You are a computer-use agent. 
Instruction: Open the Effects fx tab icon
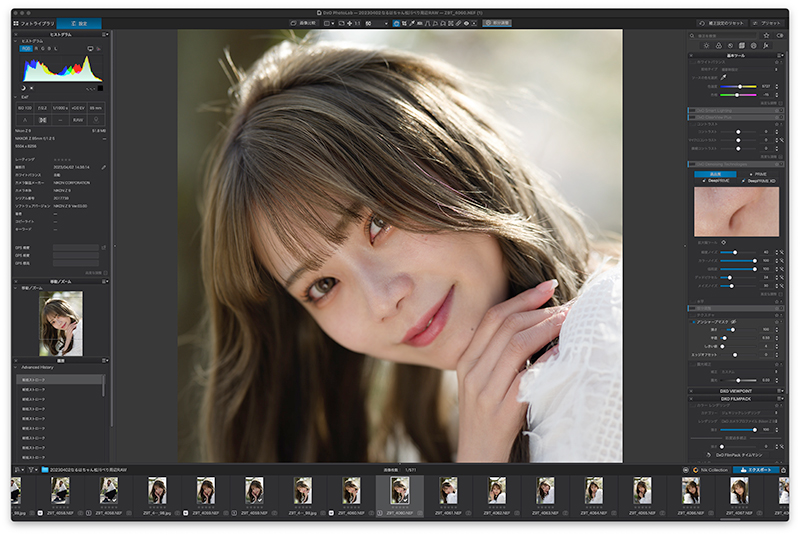click(766, 45)
